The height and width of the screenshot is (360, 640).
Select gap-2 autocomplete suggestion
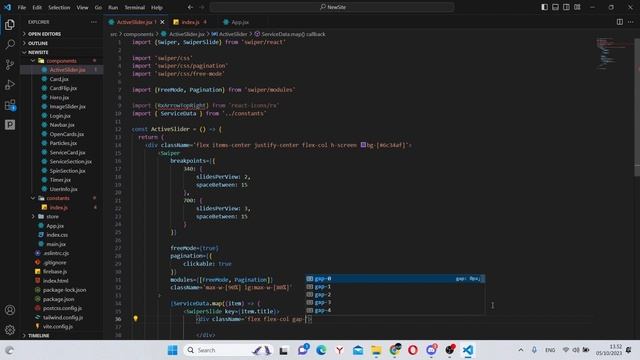395,294
